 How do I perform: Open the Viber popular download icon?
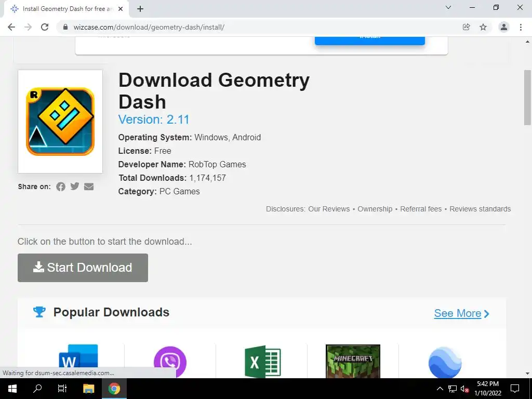pos(170,362)
